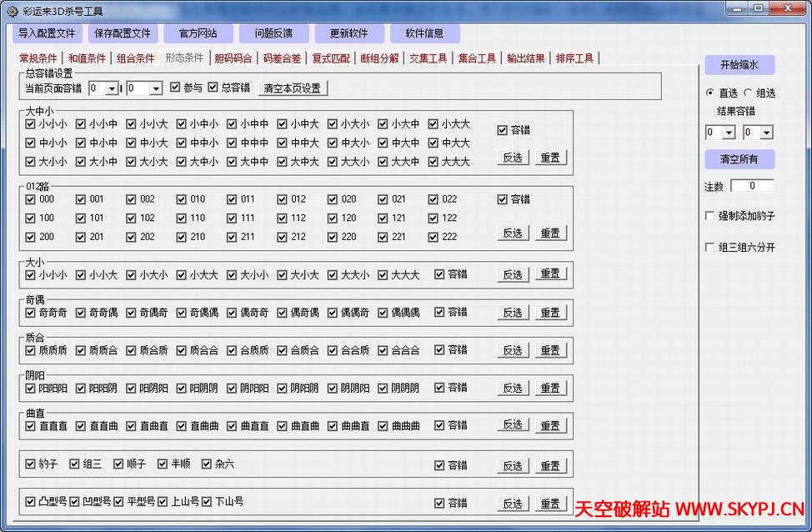Viewport: 812px width, 532px height.
Task: Open the 官方网站 link button
Action: click(198, 33)
